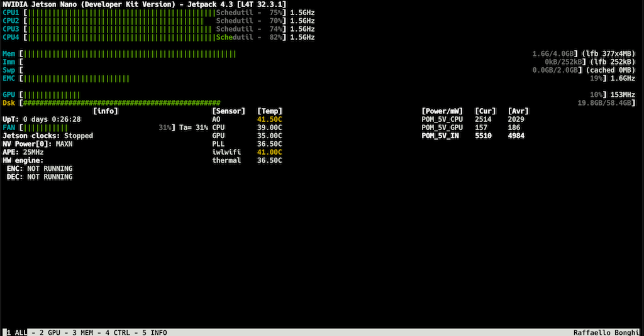Screen dimensions: 644x336
Task: Click 'ENC: NOT RUNNING' line
Action: 40,168
